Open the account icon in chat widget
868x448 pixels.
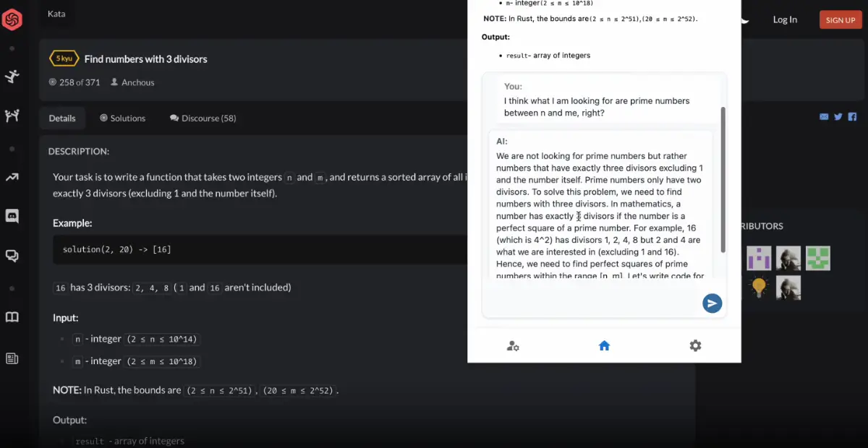point(513,345)
